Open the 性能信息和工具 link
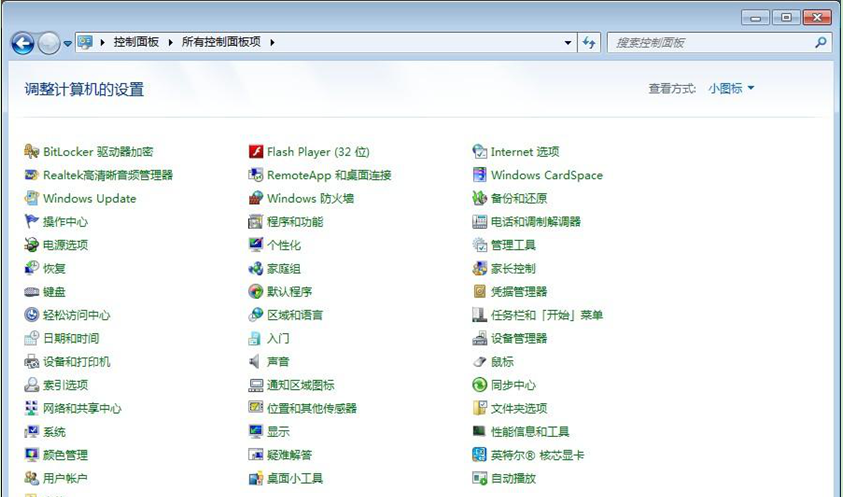 [531, 431]
